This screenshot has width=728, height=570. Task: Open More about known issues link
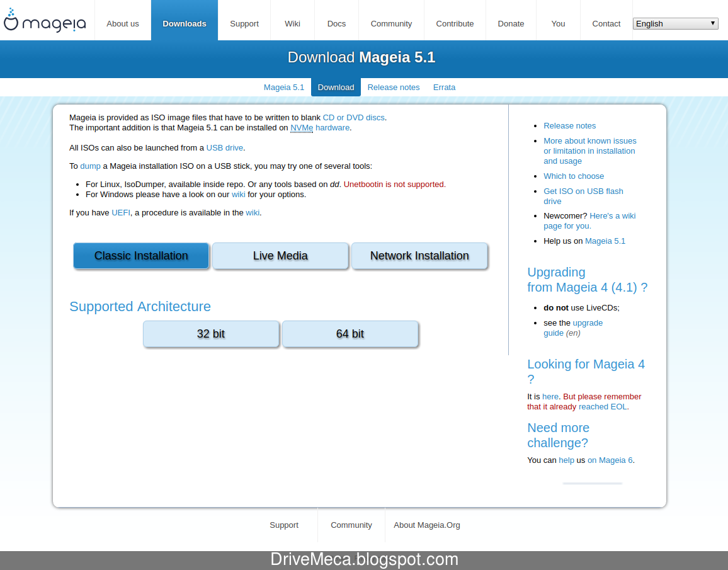point(589,151)
